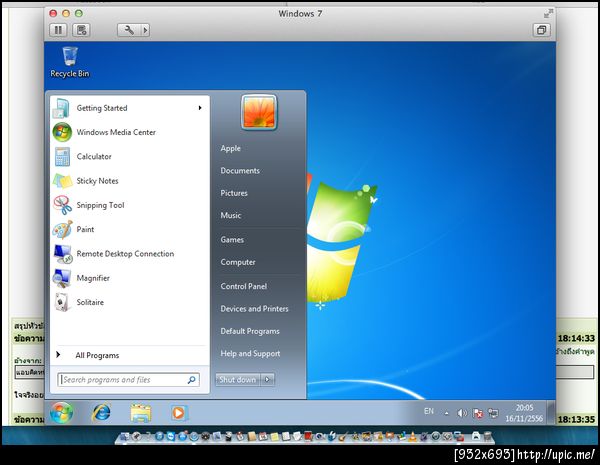Click the Show desktop button at taskbar end
The height and width of the screenshot is (465, 600).
click(x=551, y=413)
